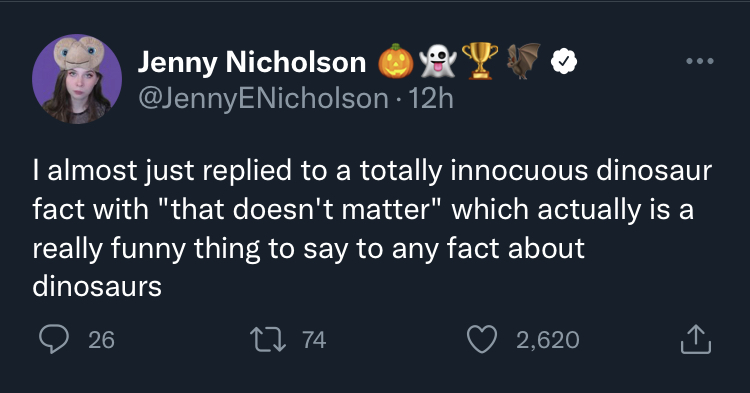This screenshot has width=750, height=393.
Task: Click the 74 retweets count
Action: 314,340
